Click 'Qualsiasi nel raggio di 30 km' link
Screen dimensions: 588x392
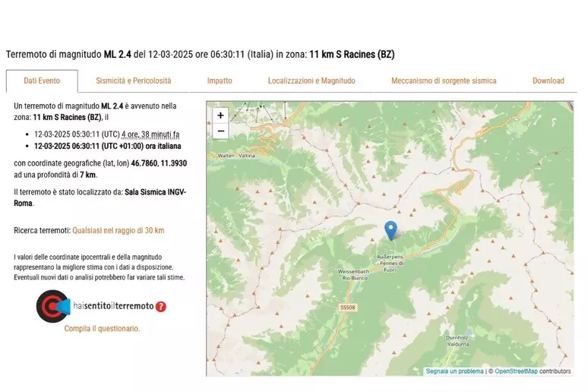[118, 230]
